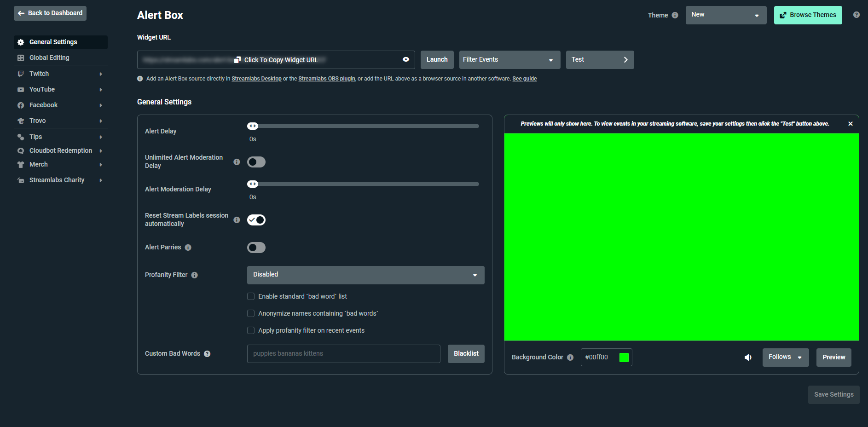Click the Save Settings button
Viewport: 868px width, 427px height.
[x=833, y=395]
